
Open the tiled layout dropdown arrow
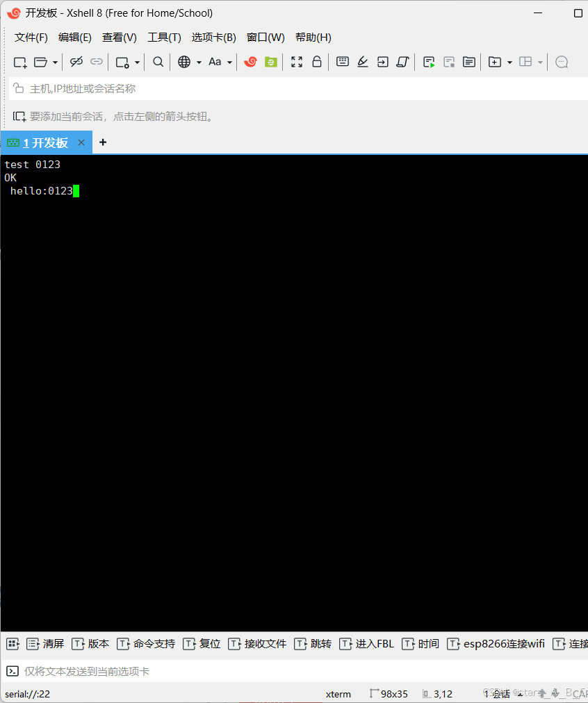coord(541,62)
